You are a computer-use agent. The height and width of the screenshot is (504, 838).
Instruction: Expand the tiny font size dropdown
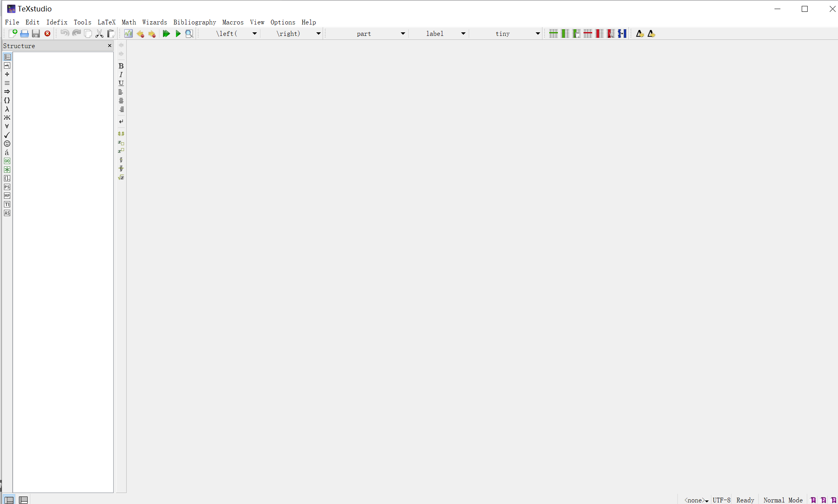(x=537, y=34)
